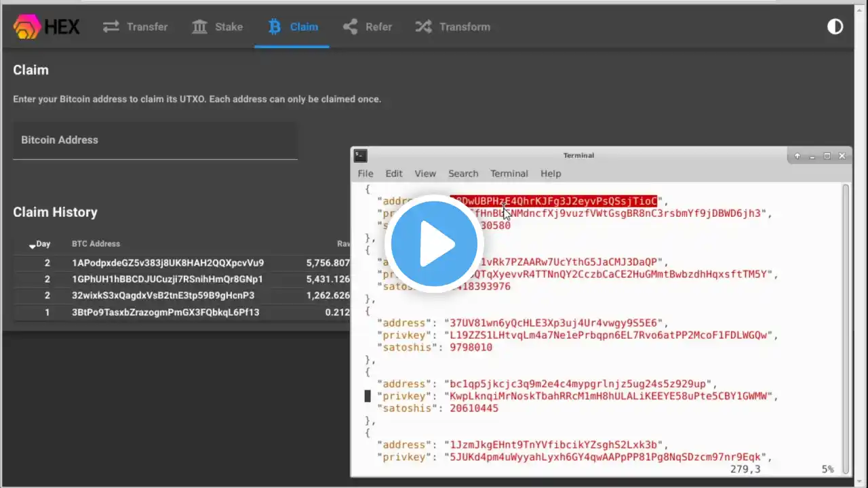Toggle the dark/light theme icon
The height and width of the screenshot is (488, 868).
click(835, 26)
